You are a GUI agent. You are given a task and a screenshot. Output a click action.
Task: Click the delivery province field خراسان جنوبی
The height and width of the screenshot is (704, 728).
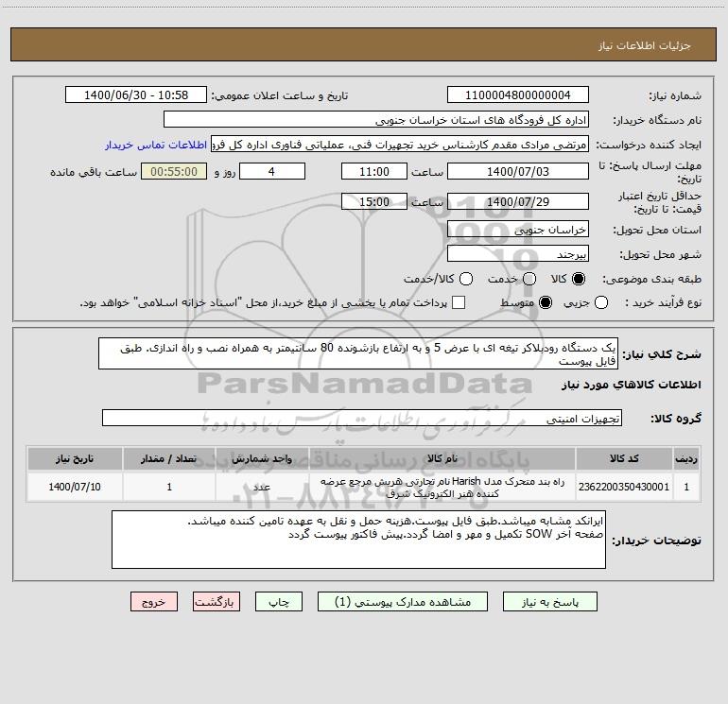coord(518,230)
